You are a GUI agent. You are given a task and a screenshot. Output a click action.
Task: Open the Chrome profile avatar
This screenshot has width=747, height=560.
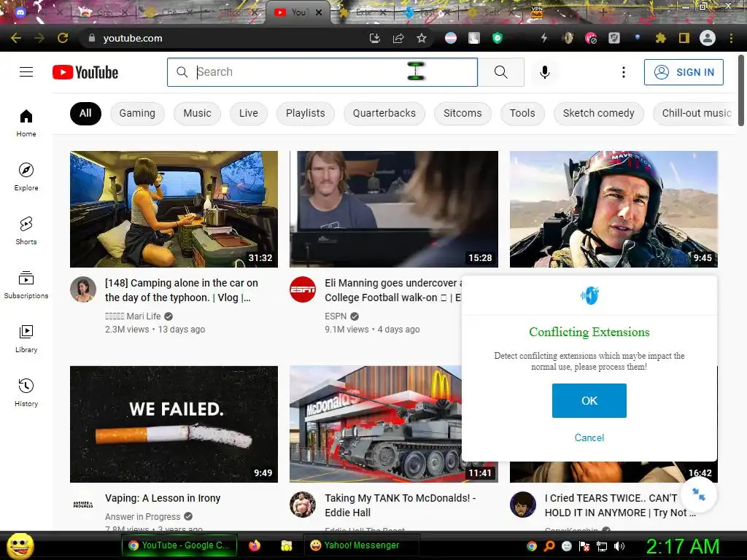point(708,38)
